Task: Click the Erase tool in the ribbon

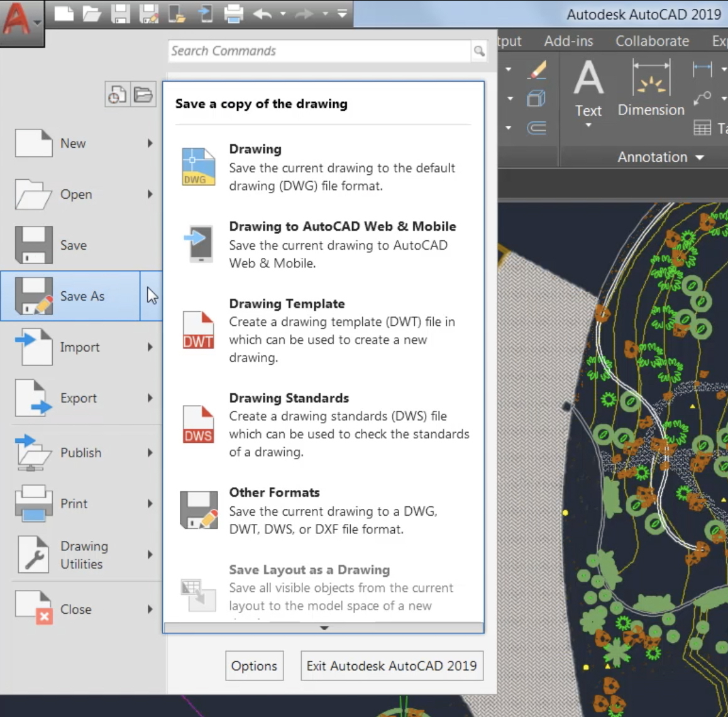Action: pos(536,70)
